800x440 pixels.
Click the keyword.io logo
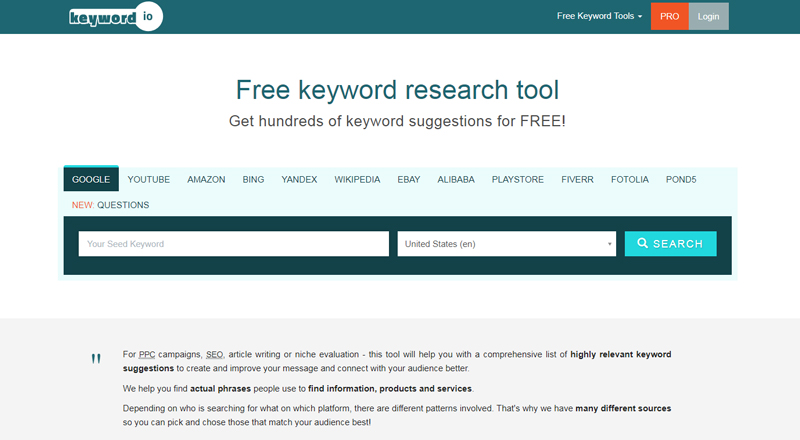click(x=116, y=17)
